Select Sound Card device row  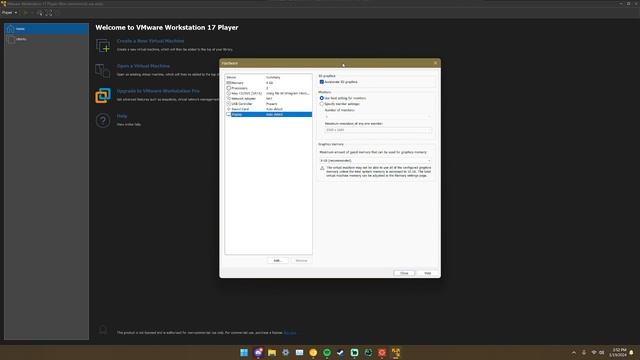click(x=269, y=109)
